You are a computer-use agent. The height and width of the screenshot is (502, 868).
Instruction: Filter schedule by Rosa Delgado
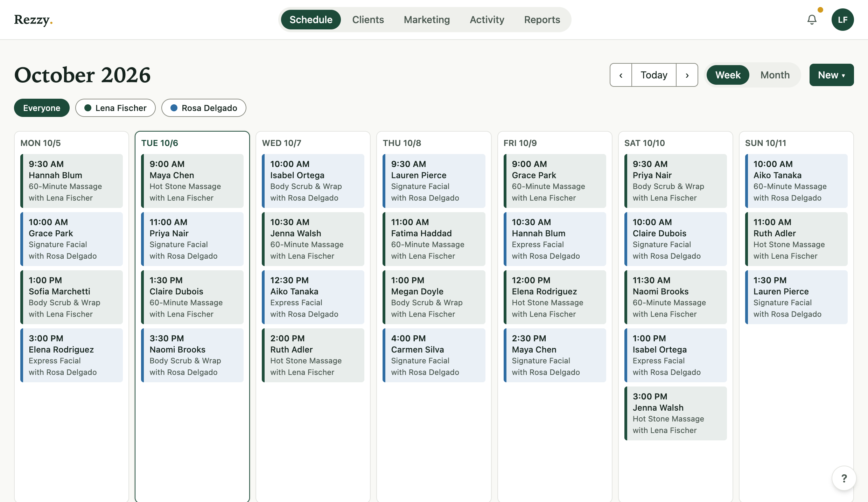204,108
